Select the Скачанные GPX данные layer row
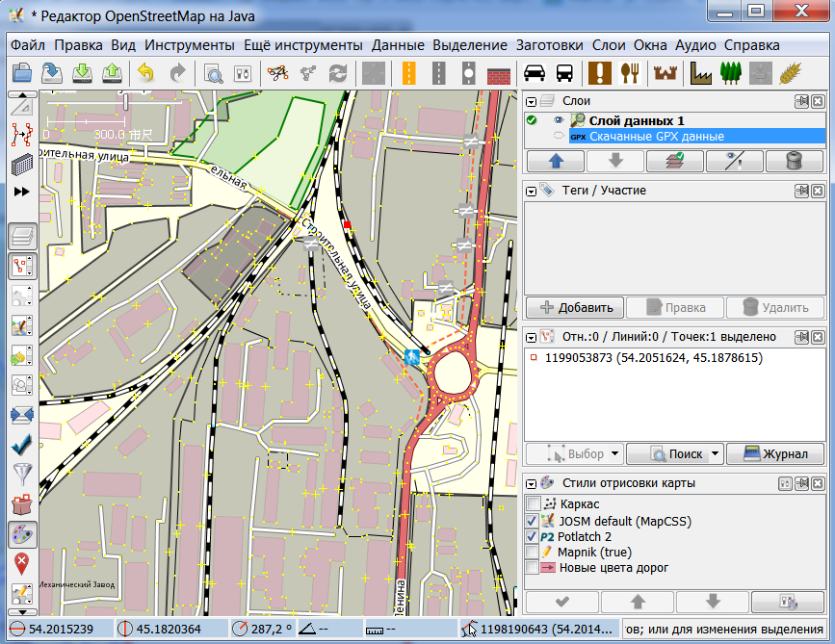Image resolution: width=835 pixels, height=644 pixels. pos(675,137)
